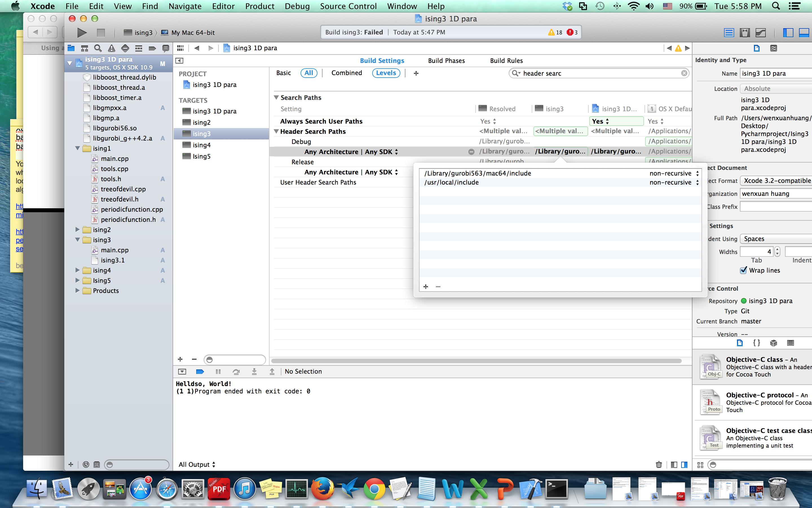This screenshot has width=812, height=508.
Task: Open the Build Rules tab
Action: click(506, 61)
